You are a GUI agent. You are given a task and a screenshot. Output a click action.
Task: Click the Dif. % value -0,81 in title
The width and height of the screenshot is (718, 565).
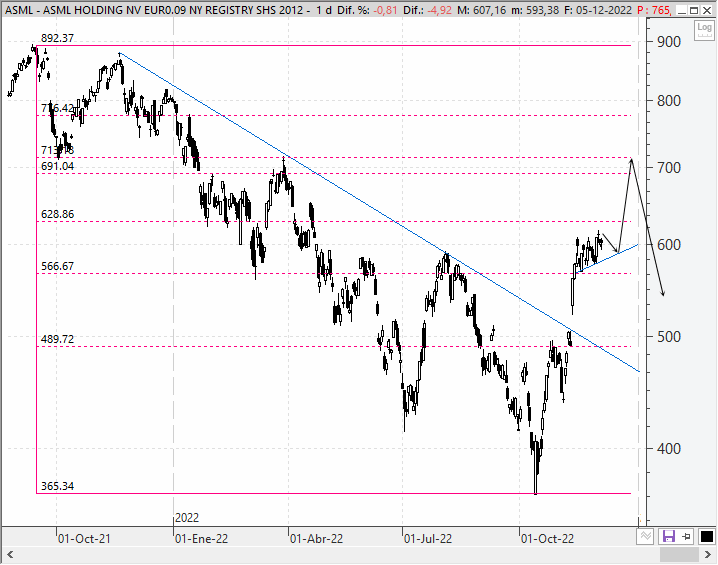point(386,10)
